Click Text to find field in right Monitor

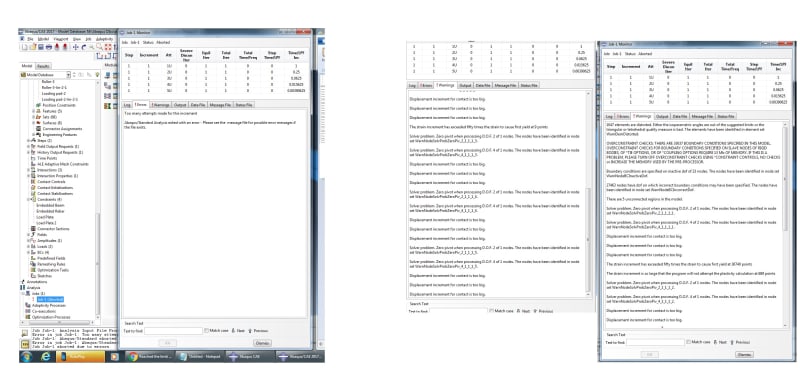655,342
